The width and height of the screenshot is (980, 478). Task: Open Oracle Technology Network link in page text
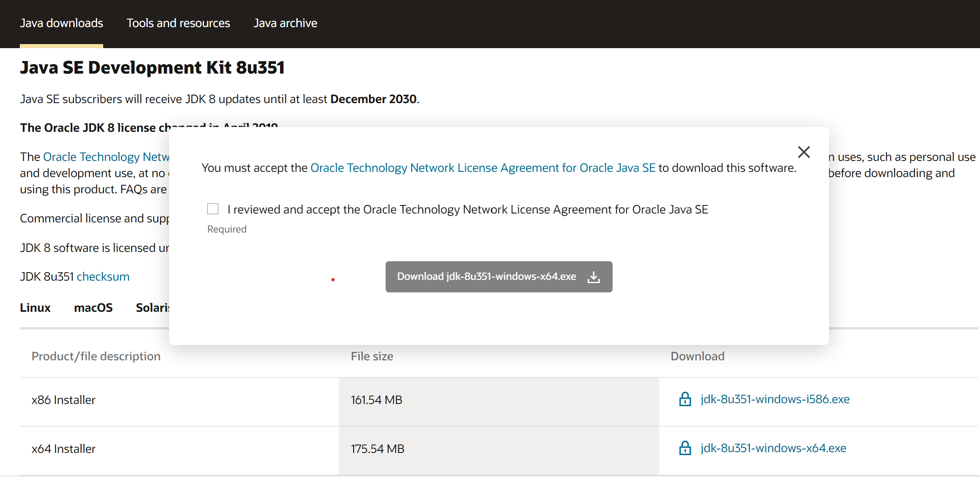[106, 157]
